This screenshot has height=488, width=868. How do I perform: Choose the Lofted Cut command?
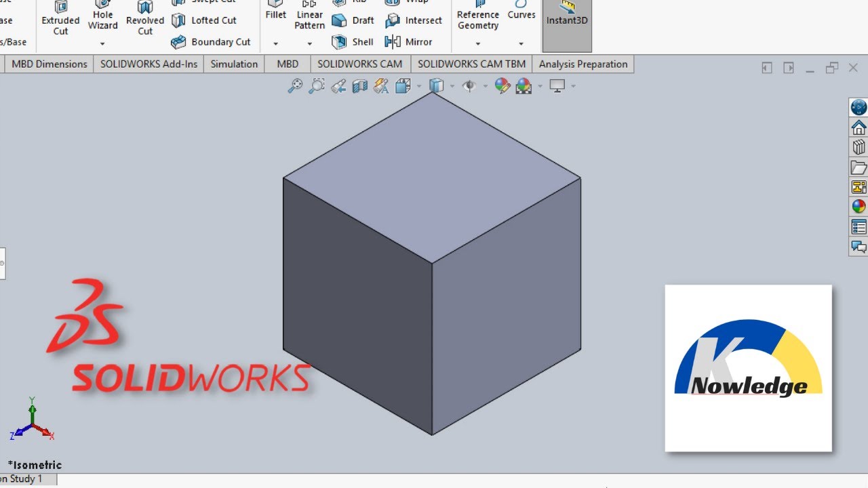coord(204,20)
